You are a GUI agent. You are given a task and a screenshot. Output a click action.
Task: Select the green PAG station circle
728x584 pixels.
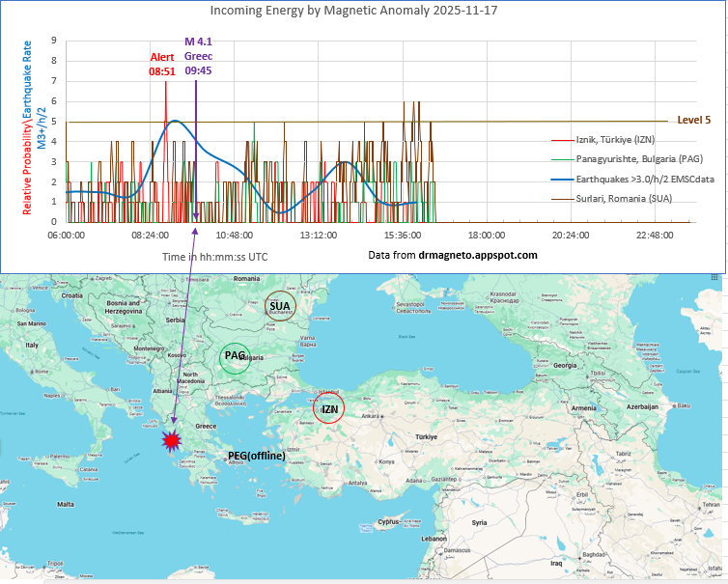click(235, 356)
